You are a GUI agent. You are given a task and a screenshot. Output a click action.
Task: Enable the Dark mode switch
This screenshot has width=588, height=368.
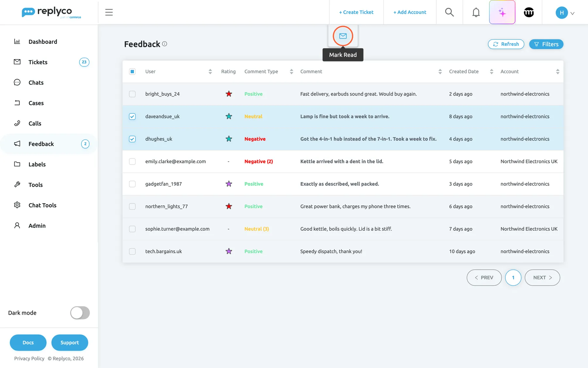click(x=80, y=313)
